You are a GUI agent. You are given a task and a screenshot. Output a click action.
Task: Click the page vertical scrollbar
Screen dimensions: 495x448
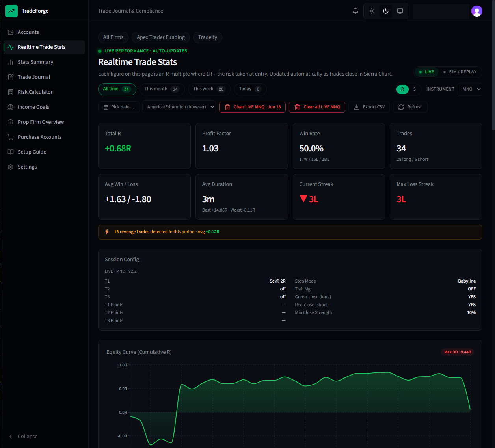pos(493,65)
